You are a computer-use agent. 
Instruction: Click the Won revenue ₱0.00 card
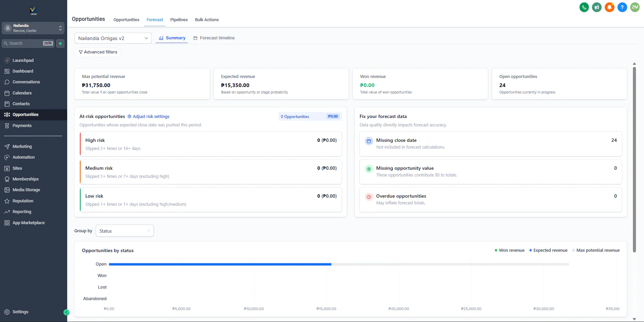420,84
